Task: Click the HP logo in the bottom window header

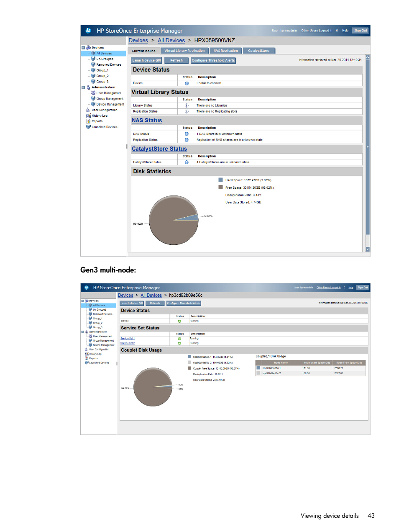Action: pos(87,288)
